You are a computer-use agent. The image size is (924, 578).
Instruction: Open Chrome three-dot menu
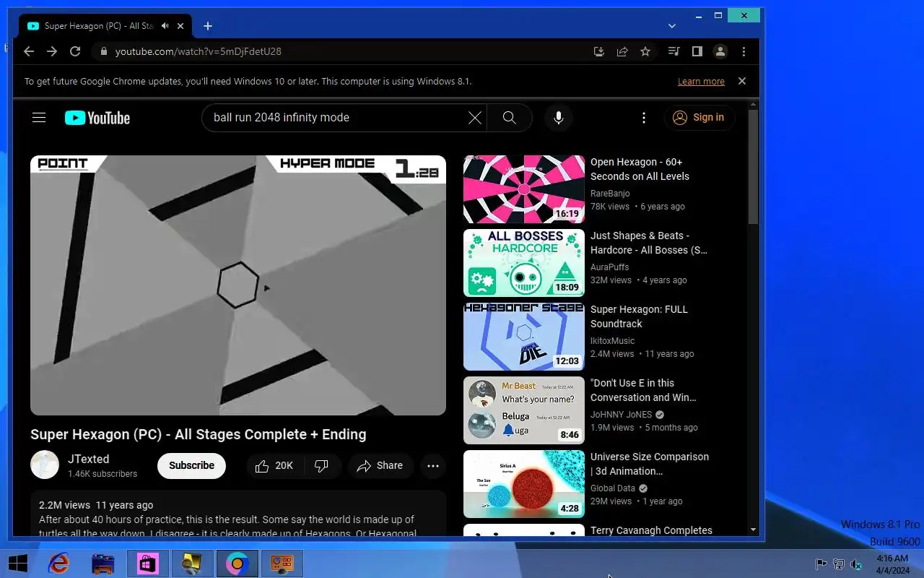click(x=744, y=51)
